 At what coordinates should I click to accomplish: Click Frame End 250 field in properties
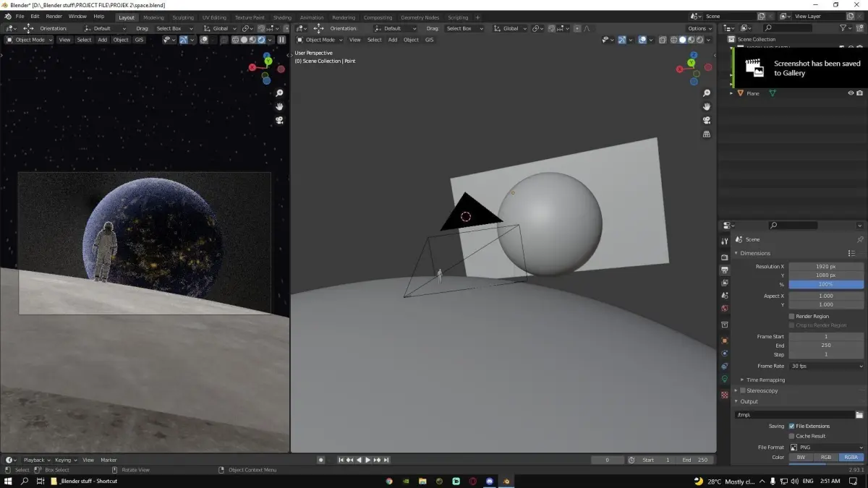(826, 346)
